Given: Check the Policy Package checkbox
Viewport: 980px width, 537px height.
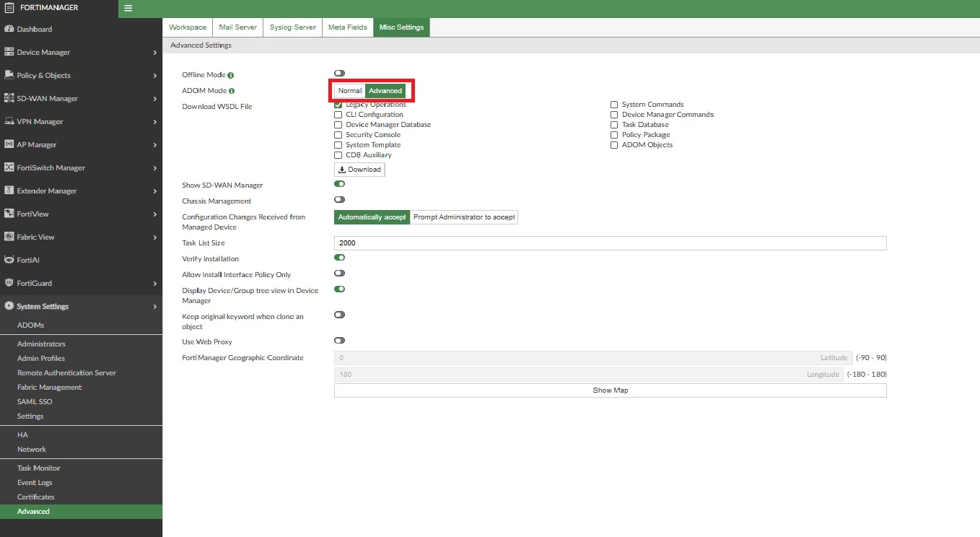Looking at the screenshot, I should pos(614,135).
